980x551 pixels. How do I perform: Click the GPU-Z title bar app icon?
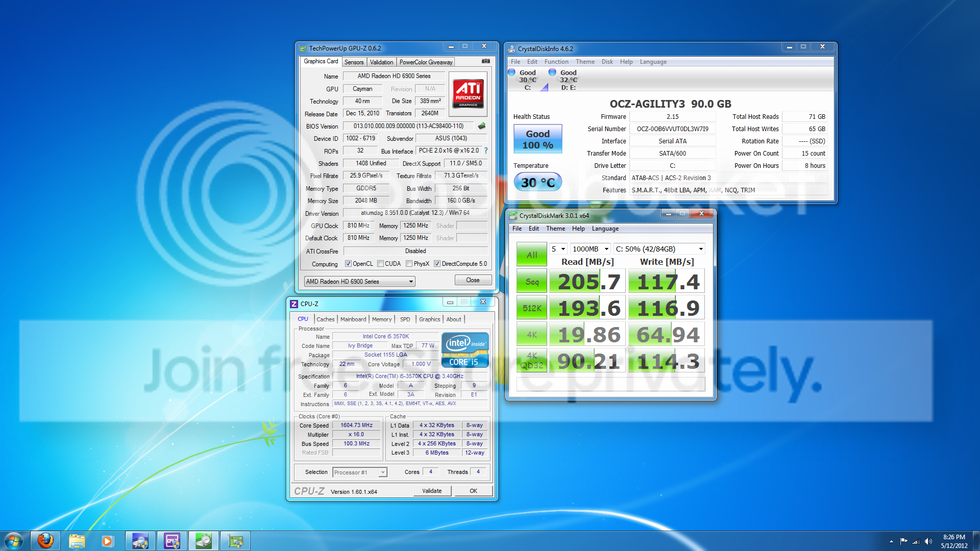point(303,48)
